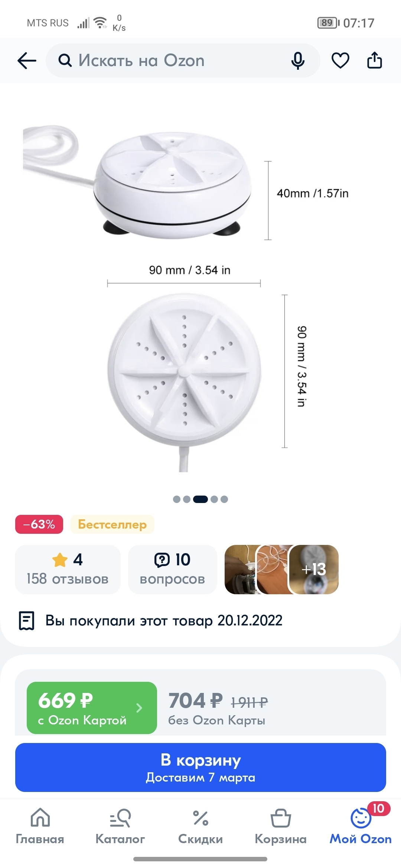Tap the В корзину button
Image resolution: width=401 pixels, height=868 pixels.
point(200,767)
